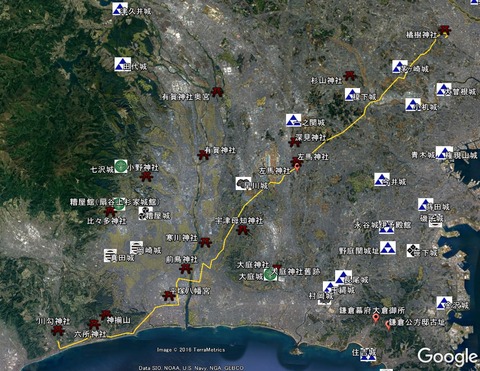This screenshot has width=480, height=371.
Task: Click the 糟屋館(扇谷上杉家城館) label
Action: click(x=115, y=202)
